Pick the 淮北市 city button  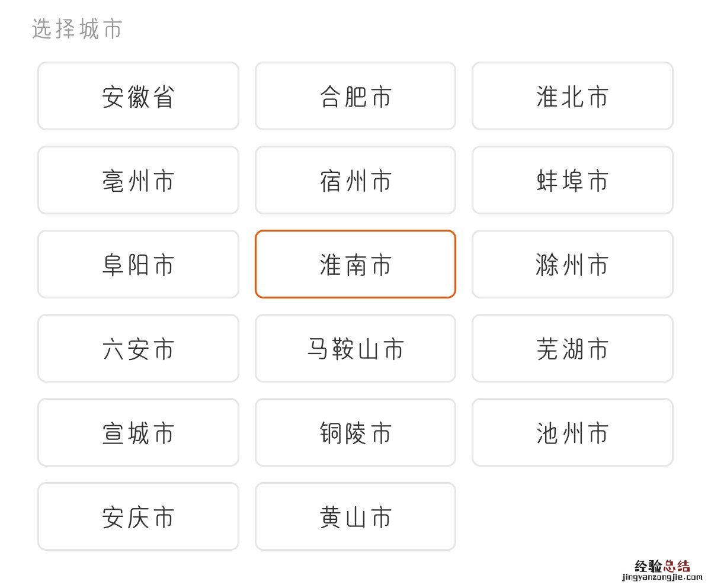572,96
